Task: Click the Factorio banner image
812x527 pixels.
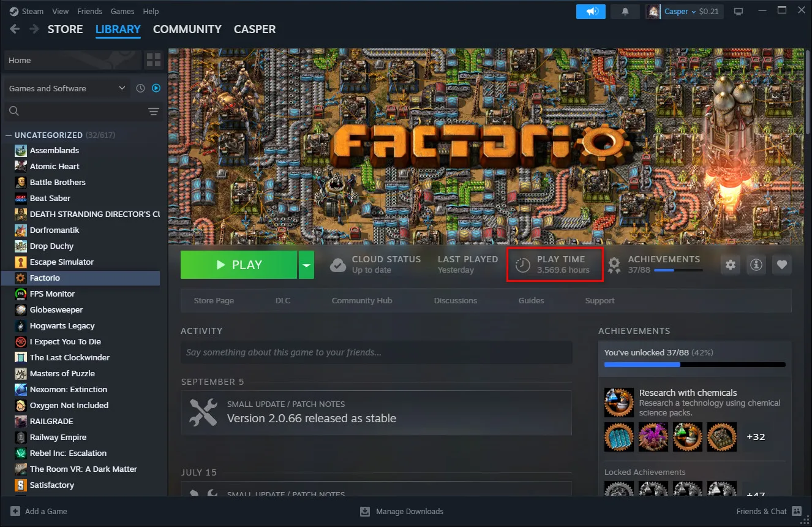Action: point(486,146)
